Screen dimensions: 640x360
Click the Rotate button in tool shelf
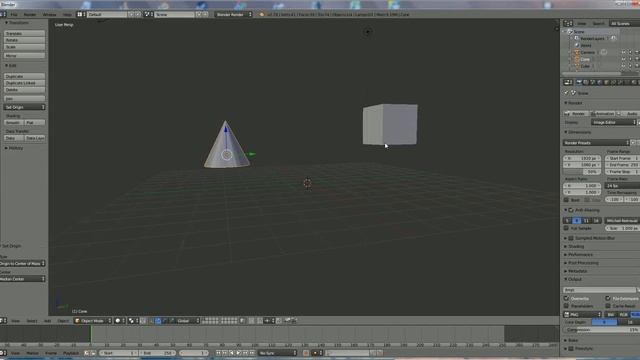24,40
